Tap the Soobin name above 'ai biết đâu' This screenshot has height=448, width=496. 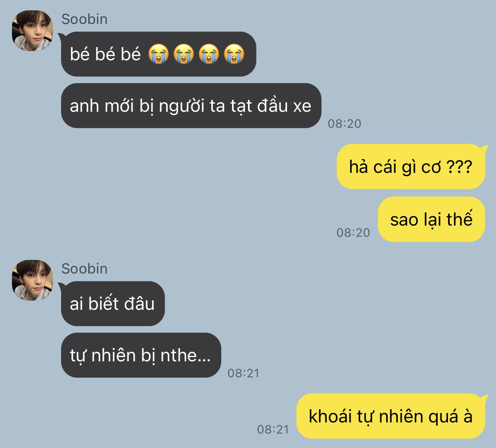(84, 269)
